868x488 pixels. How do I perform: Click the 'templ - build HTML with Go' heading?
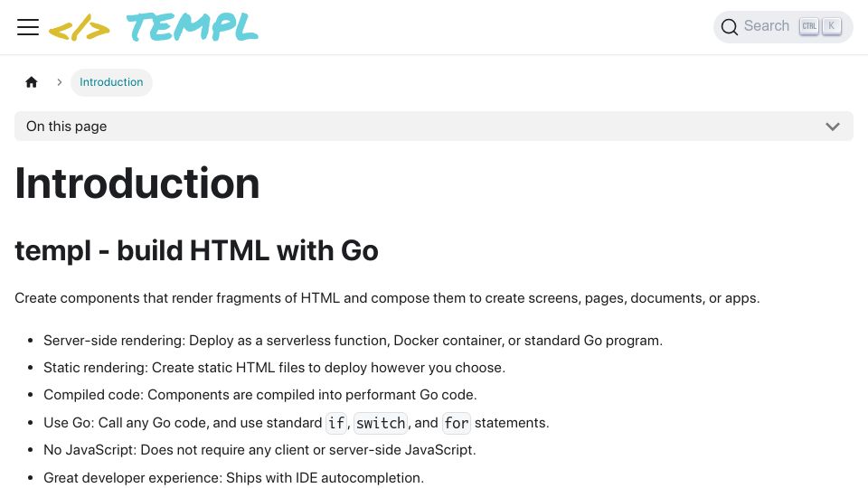coord(196,250)
